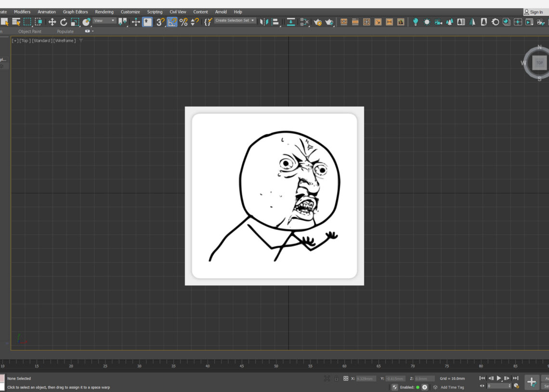Open the Mirror tool
549x392 pixels.
click(264, 22)
